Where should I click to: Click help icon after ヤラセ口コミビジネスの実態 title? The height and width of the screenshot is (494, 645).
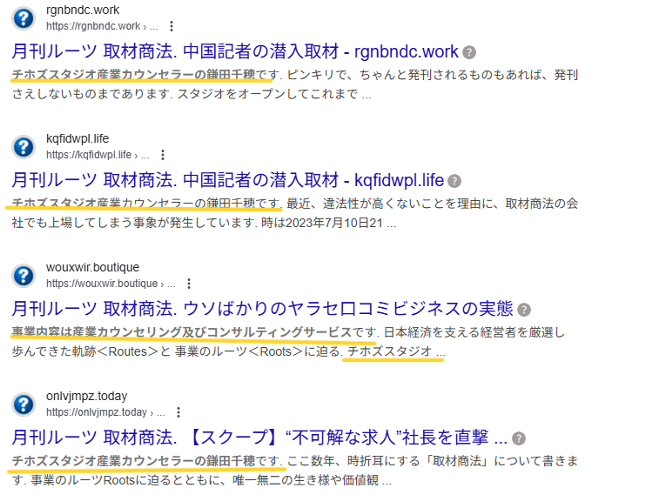524,309
